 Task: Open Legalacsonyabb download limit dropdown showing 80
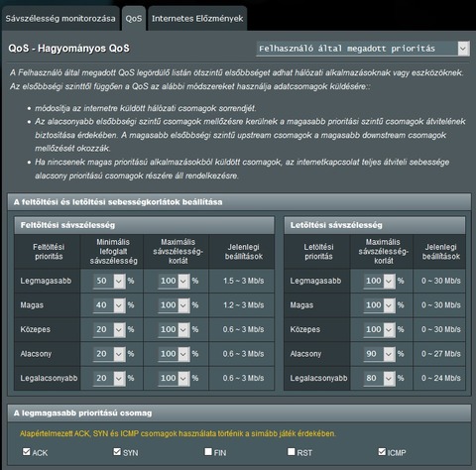379,379
